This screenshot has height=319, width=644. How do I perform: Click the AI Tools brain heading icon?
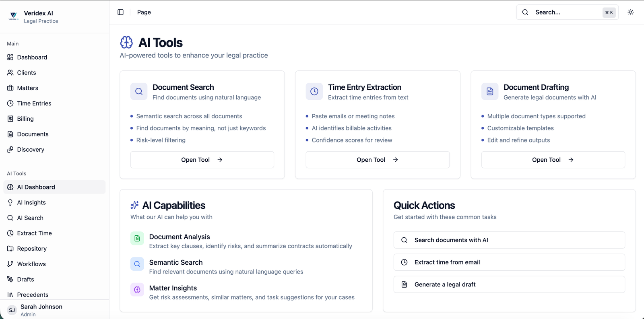coord(126,42)
